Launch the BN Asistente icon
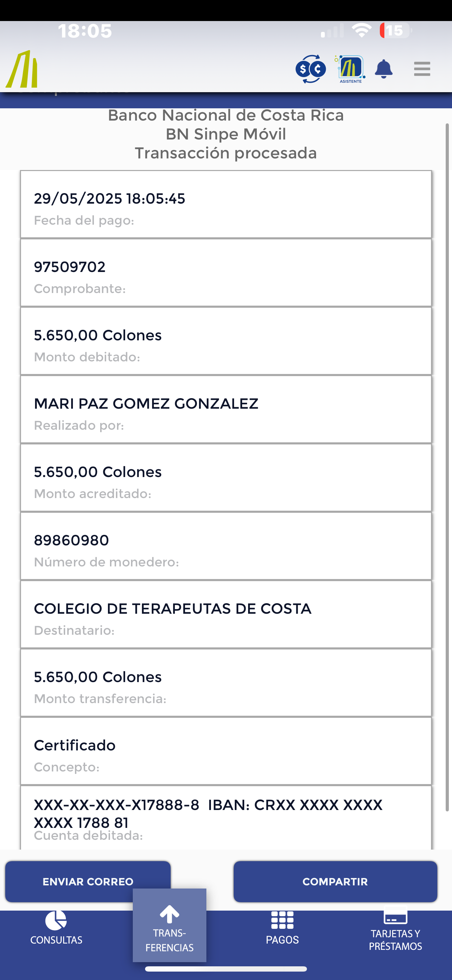This screenshot has width=452, height=980. pos(350,69)
